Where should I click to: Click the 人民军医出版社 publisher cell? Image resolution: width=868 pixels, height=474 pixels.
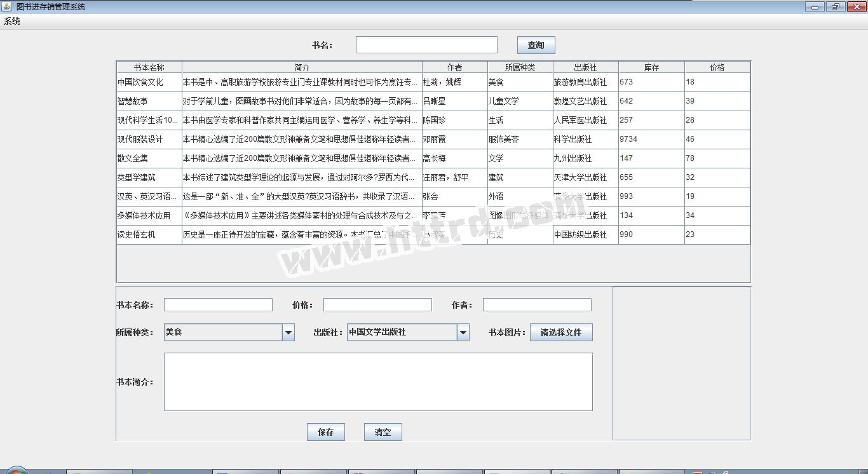point(586,120)
